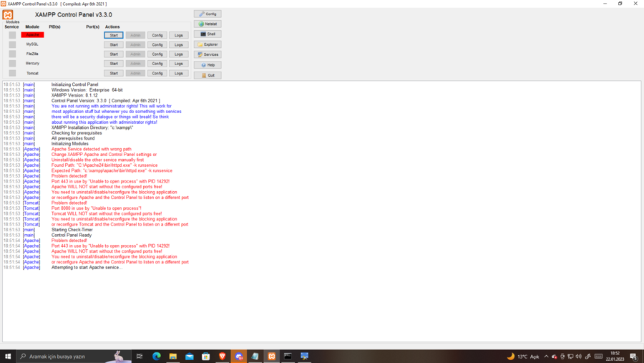This screenshot has width=644, height=363.
Task: Toggle the MySQL service checkbox
Action: (x=12, y=44)
